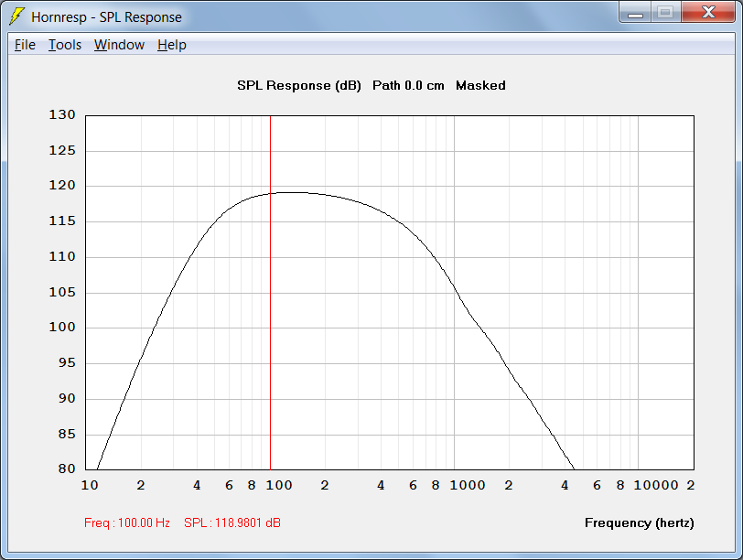The width and height of the screenshot is (743, 560).
Task: Click the 'Masked' label
Action: coord(480,86)
